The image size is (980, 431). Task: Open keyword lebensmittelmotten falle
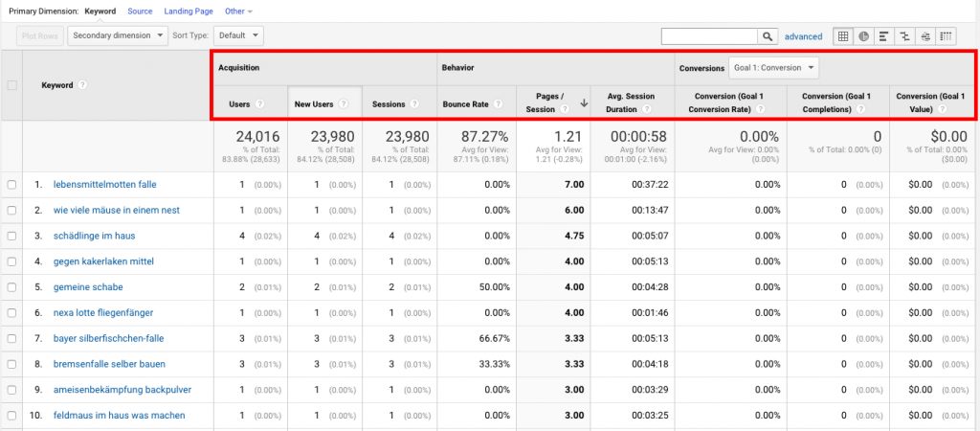(105, 185)
